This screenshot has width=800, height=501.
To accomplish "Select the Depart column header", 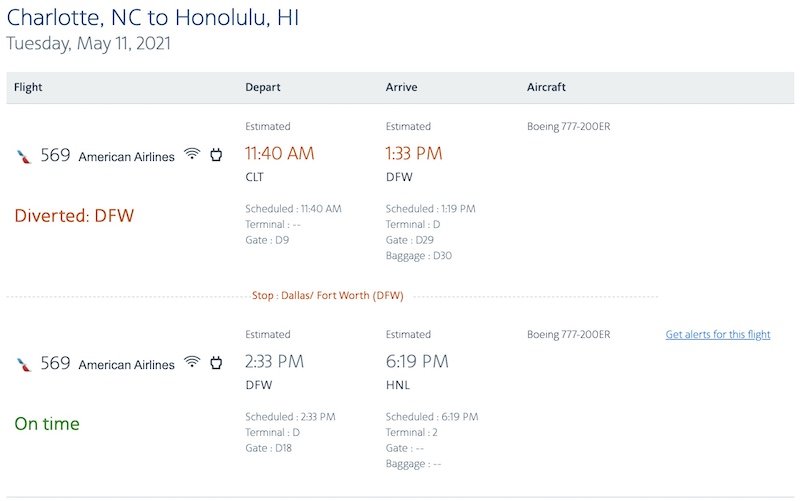I will coord(263,87).
